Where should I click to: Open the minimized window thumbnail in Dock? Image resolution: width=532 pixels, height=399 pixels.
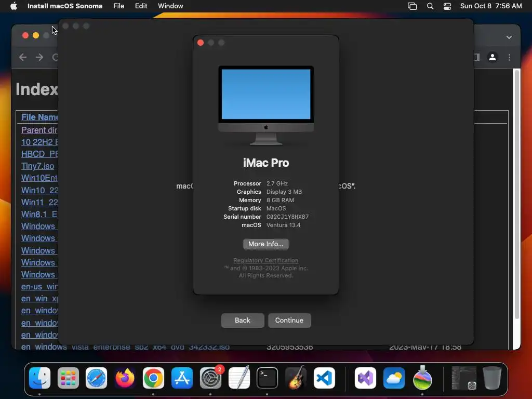click(464, 378)
